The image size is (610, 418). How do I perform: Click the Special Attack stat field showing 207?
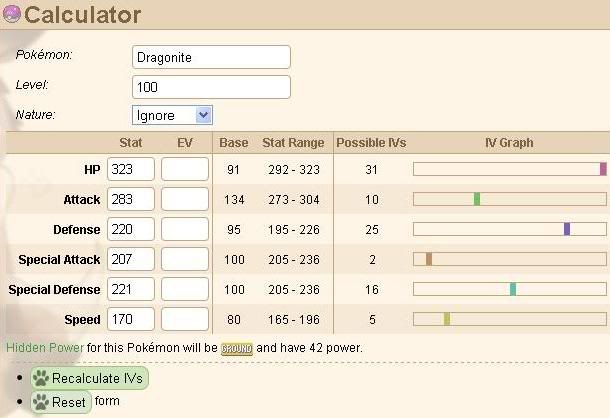(131, 259)
